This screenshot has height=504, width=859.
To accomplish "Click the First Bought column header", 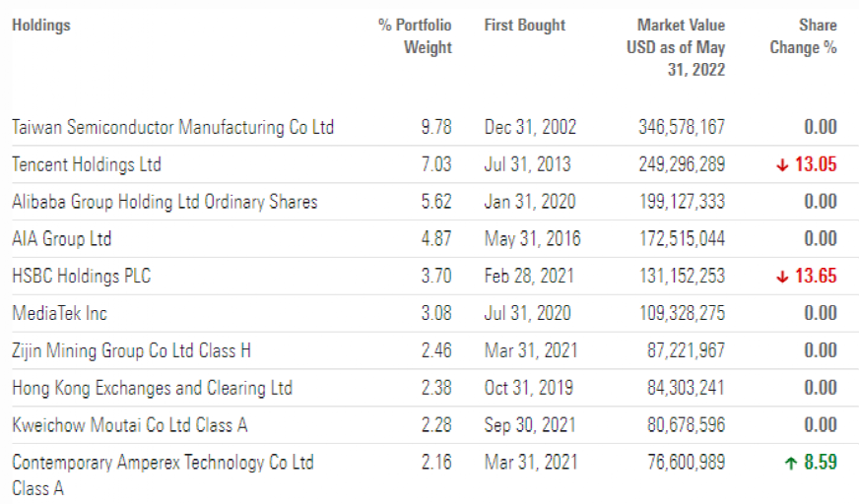I will click(x=525, y=26).
